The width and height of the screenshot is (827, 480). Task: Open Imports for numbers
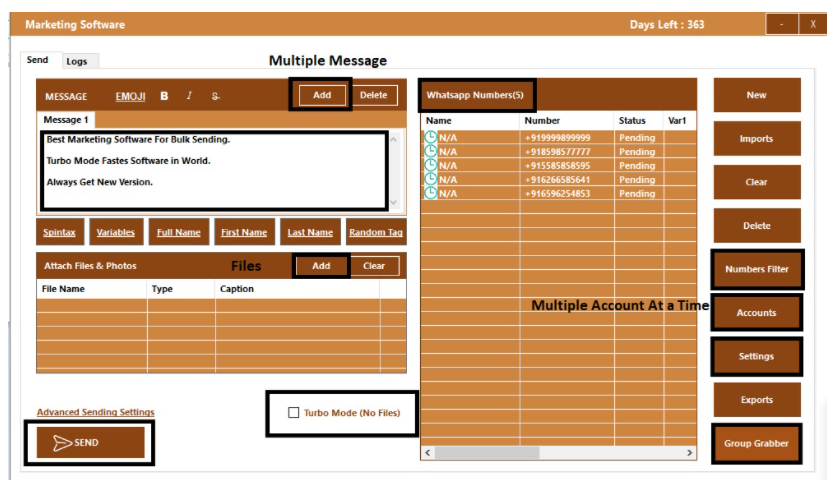(x=757, y=139)
